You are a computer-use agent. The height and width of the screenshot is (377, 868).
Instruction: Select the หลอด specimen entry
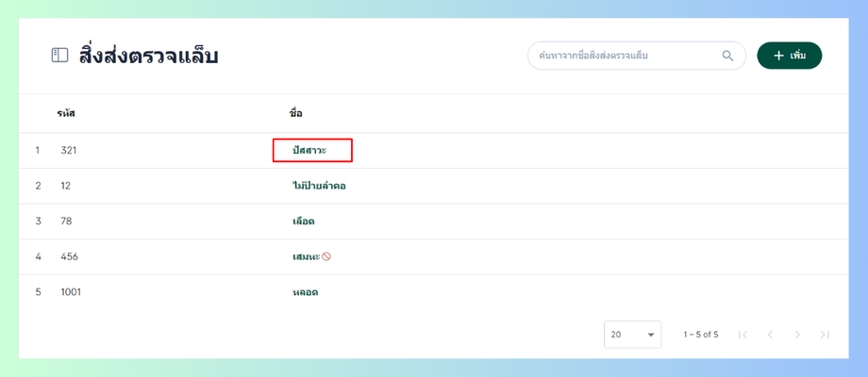tap(305, 292)
